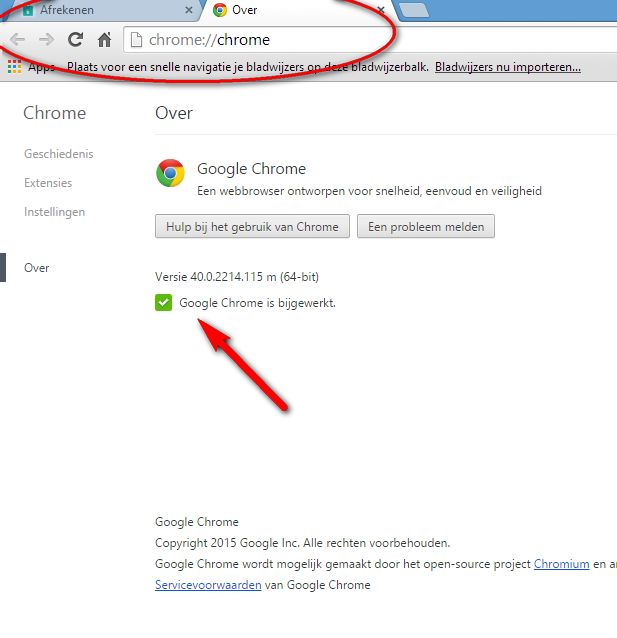Click the browser forward arrow
The width and height of the screenshot is (617, 638).
pos(46,39)
